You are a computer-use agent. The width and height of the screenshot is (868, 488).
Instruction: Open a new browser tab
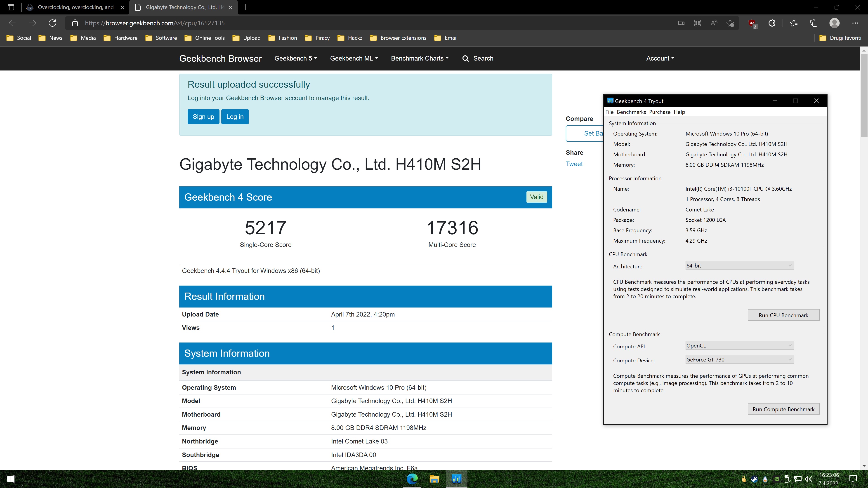[x=246, y=7]
